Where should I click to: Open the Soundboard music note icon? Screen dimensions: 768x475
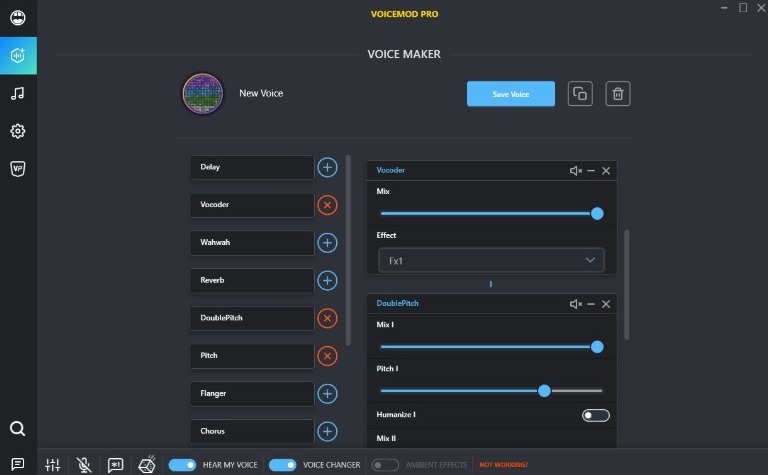(x=18, y=93)
